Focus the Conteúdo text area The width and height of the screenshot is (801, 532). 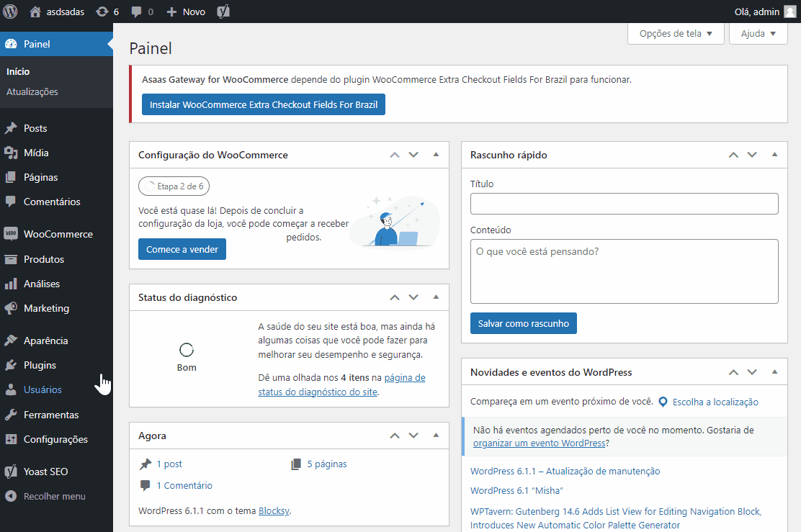[x=625, y=271]
